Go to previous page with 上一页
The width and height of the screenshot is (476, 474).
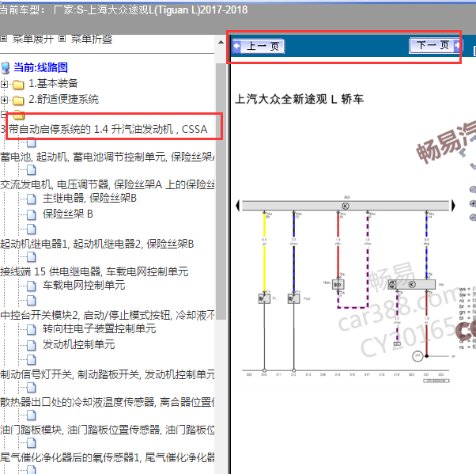[x=259, y=47]
